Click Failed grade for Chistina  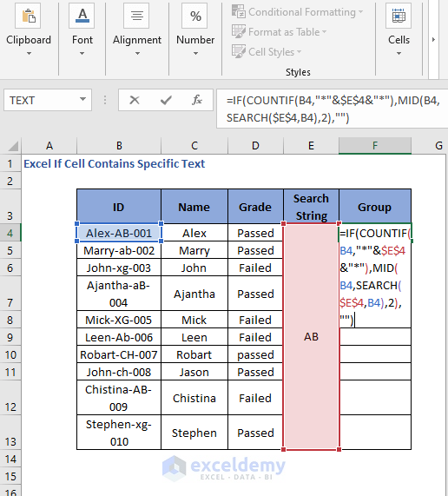[x=255, y=398]
